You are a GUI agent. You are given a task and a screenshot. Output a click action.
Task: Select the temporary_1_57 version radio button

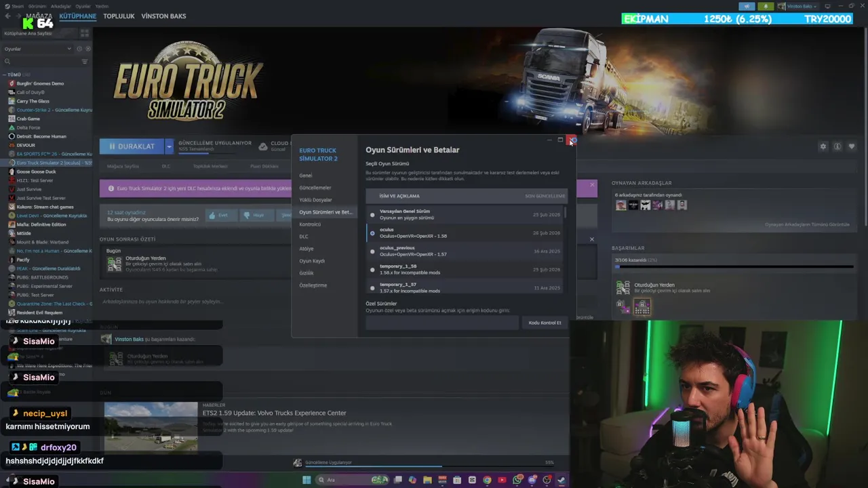[372, 288]
